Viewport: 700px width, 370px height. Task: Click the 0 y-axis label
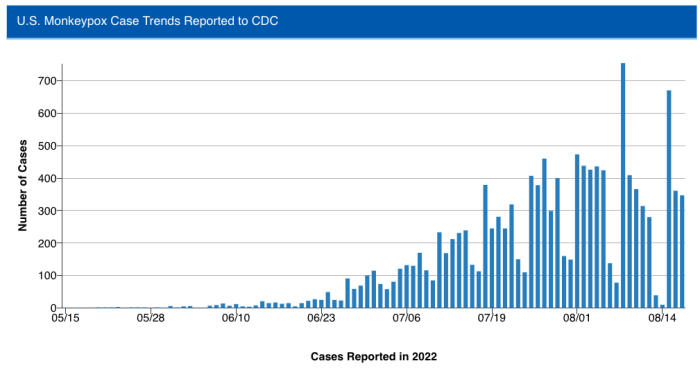pyautogui.click(x=53, y=308)
